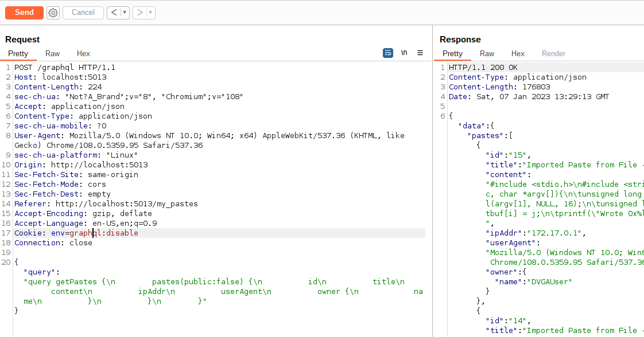Screen dimensions: 644x337
Task: Expand the forward history dropdown arrow
Action: coord(150,13)
